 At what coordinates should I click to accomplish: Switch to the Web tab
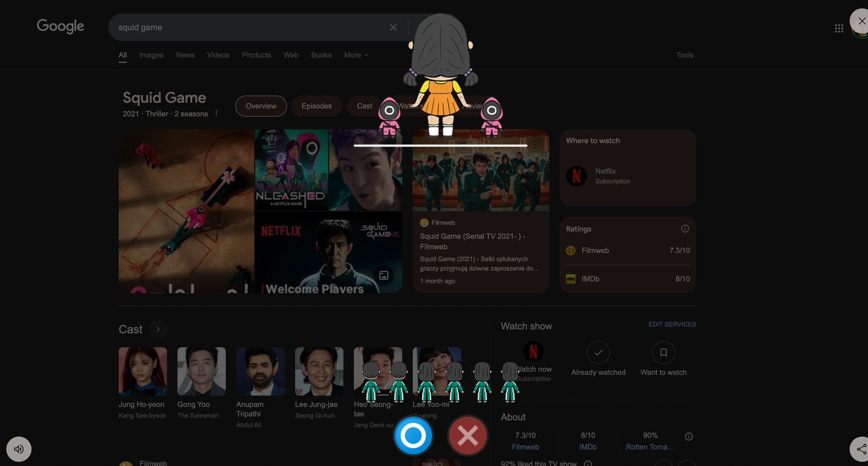(291, 55)
